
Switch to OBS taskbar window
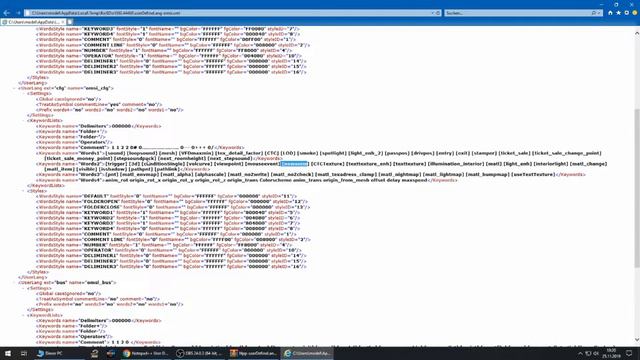(x=200, y=353)
